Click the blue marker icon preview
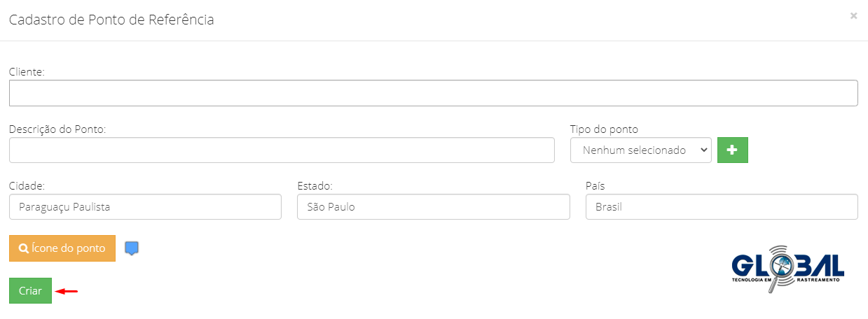The image size is (868, 319). [132, 248]
